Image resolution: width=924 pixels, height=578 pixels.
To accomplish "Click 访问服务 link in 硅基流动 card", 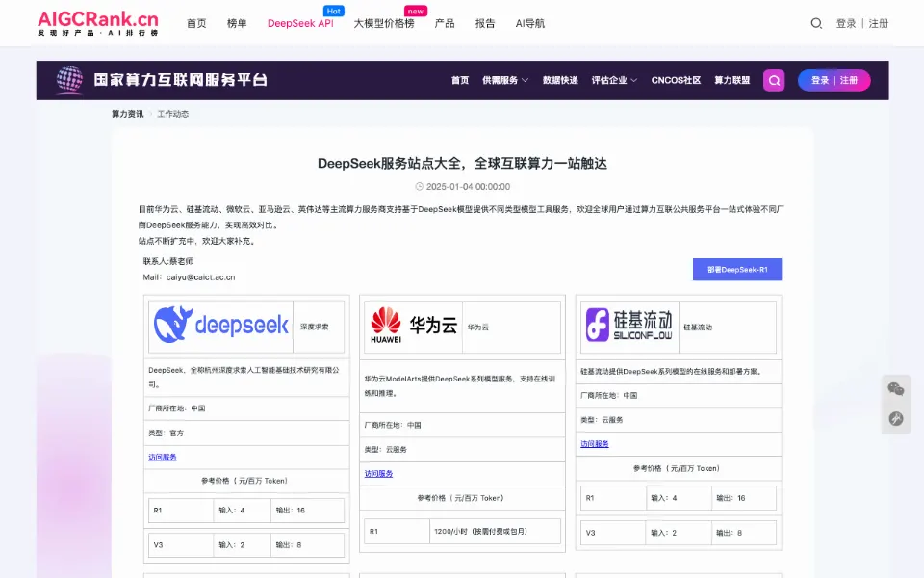I will pos(595,443).
